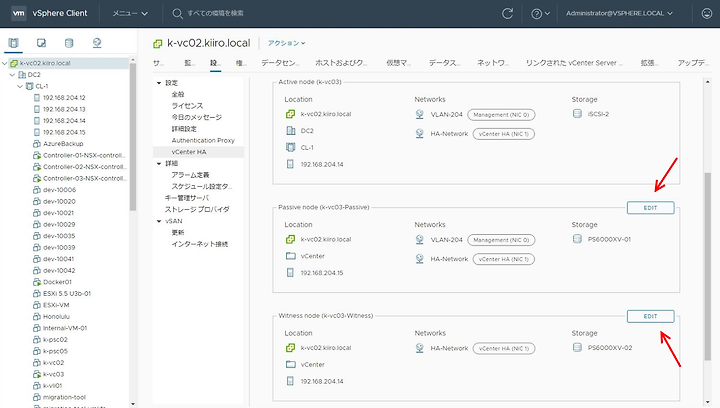Click the search magnifier icon

[x=177, y=13]
